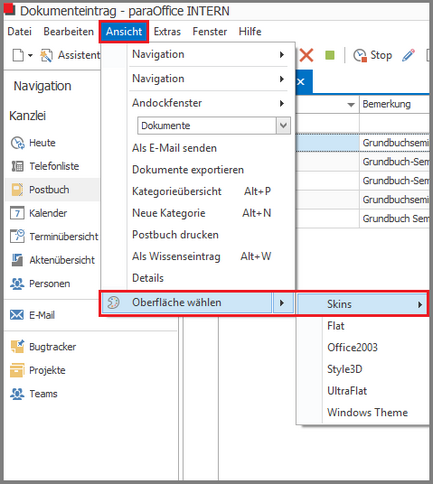Screen dimensions: 433x484
Task: Open the Extras menu
Action: pyautogui.click(x=167, y=32)
